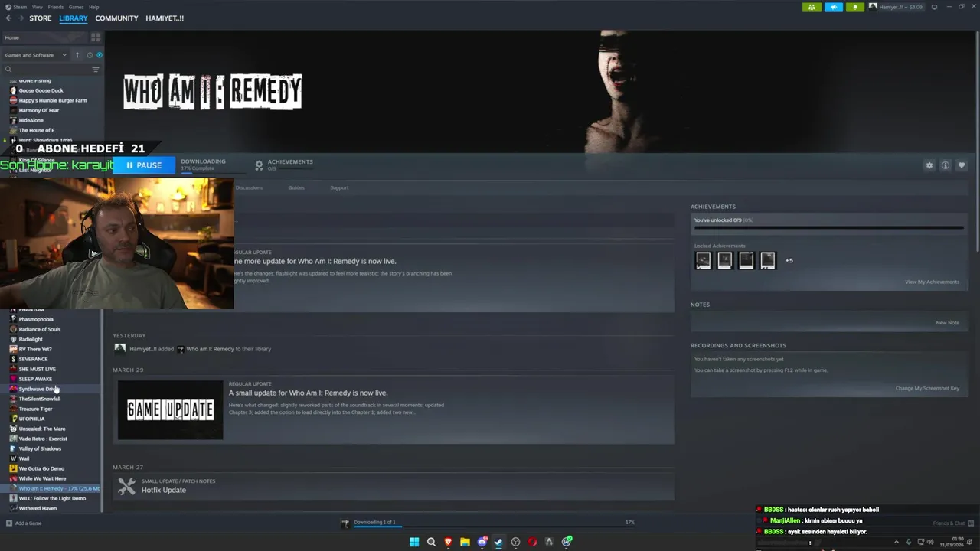Go to the LIBRARY tab
The image size is (980, 551).
[73, 18]
